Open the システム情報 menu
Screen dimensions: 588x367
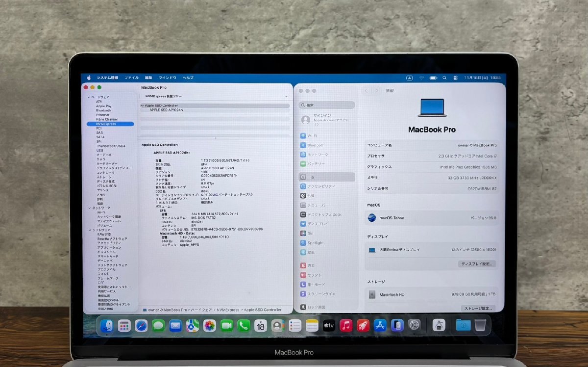[107, 78]
